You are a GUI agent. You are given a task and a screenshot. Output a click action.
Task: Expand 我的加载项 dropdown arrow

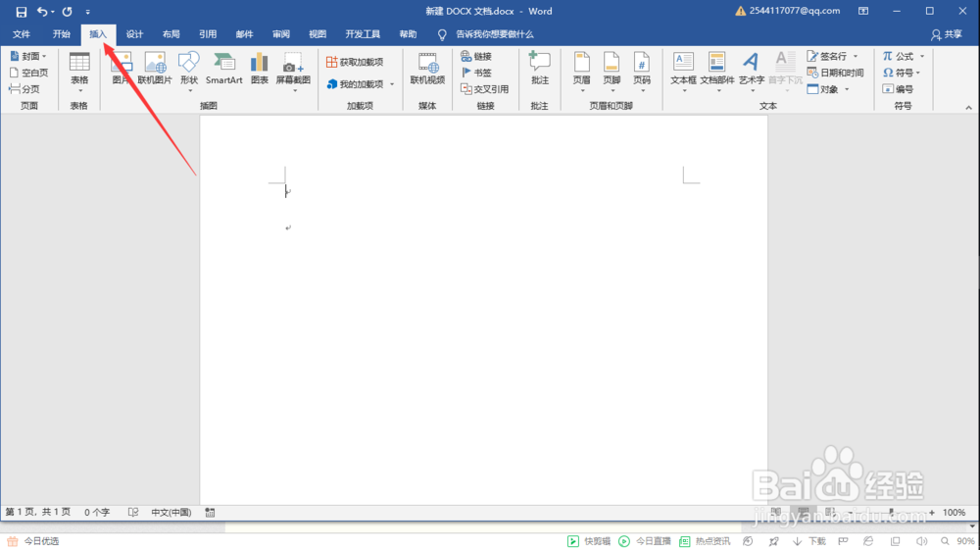(x=392, y=84)
